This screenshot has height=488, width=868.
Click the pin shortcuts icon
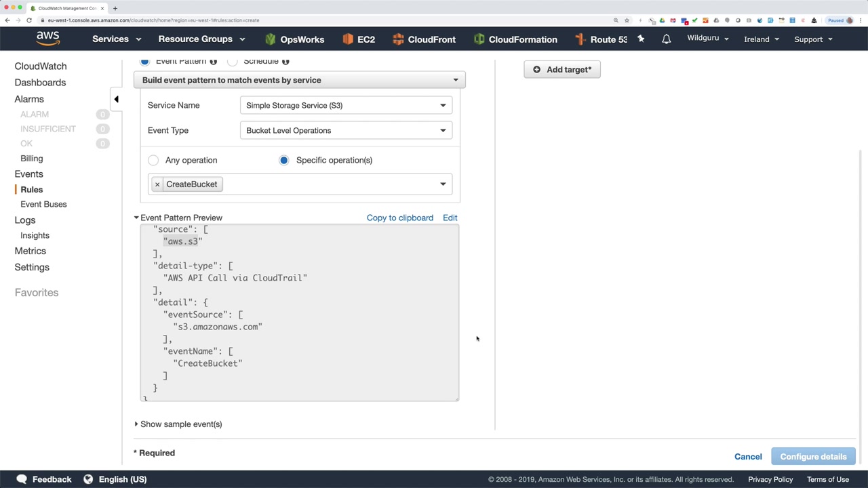641,39
